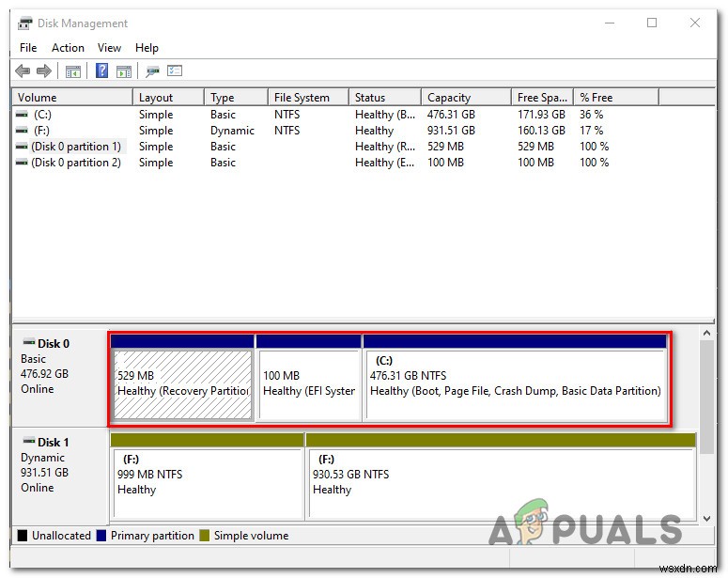Click the Disk 1 label icon
728x578 pixels.
[29, 441]
